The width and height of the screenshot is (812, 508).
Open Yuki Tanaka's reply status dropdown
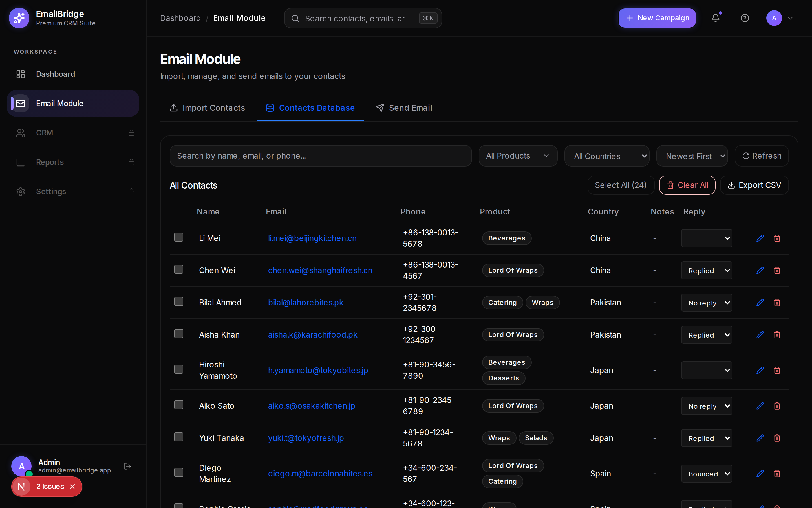pos(707,438)
